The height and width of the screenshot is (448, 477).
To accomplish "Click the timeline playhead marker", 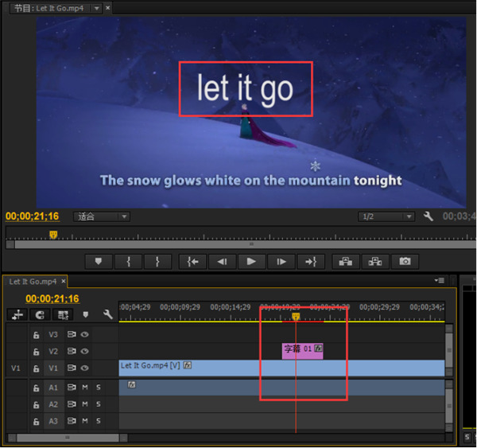I will [x=296, y=317].
